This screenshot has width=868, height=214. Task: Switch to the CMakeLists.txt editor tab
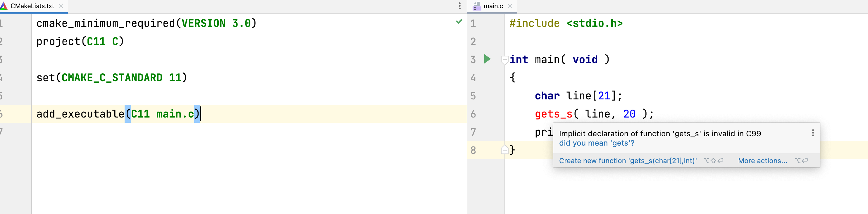[32, 6]
